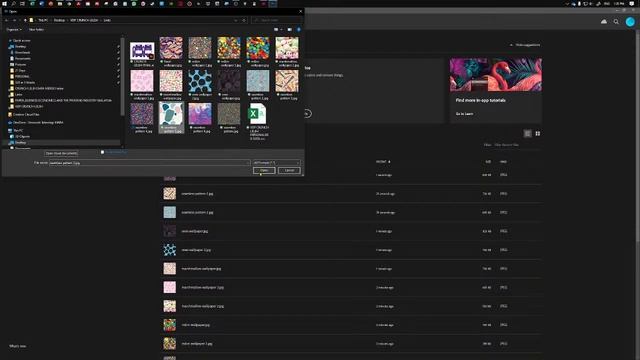Follow the Go to Learn link
Viewport: 640px width, 360px height.
(464, 114)
